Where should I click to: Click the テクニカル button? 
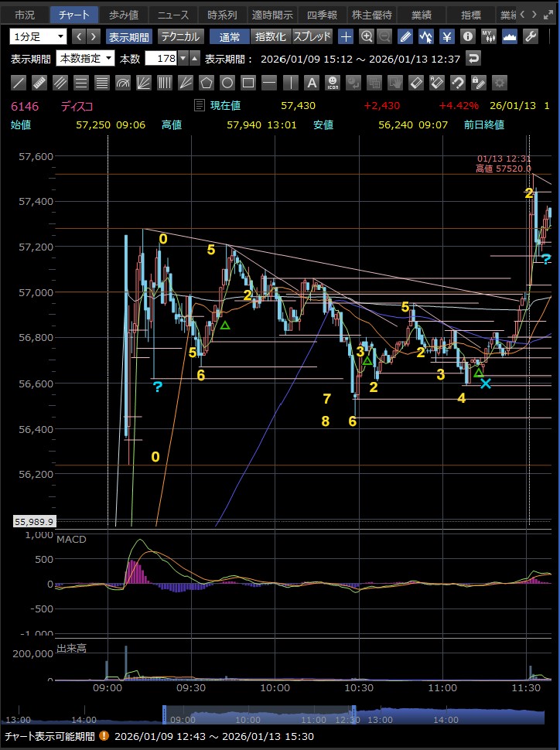[x=180, y=36]
